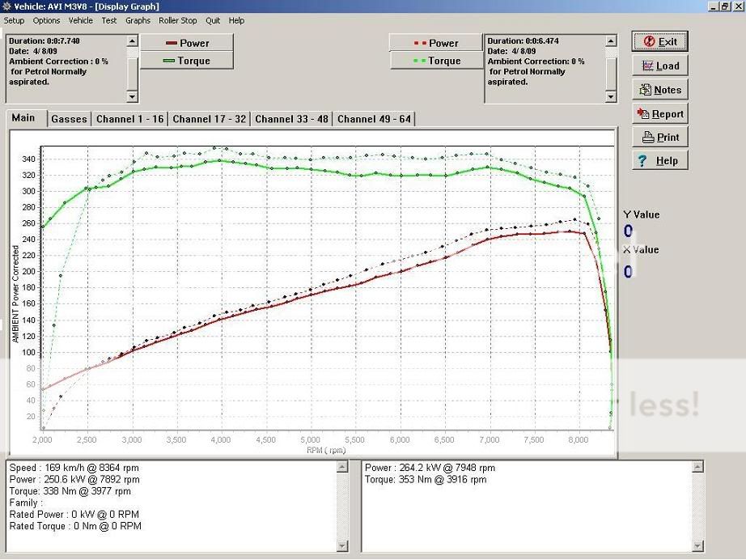Click the application icon in title bar

point(6,6)
